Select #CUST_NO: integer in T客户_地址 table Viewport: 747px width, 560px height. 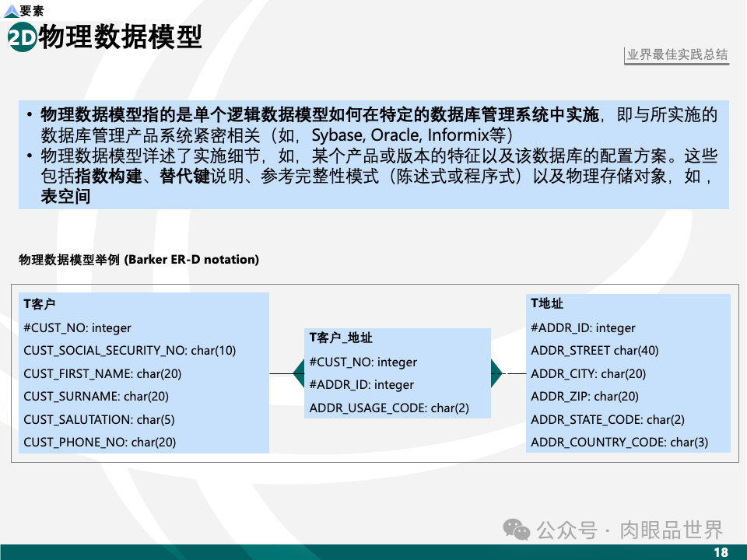(x=363, y=362)
